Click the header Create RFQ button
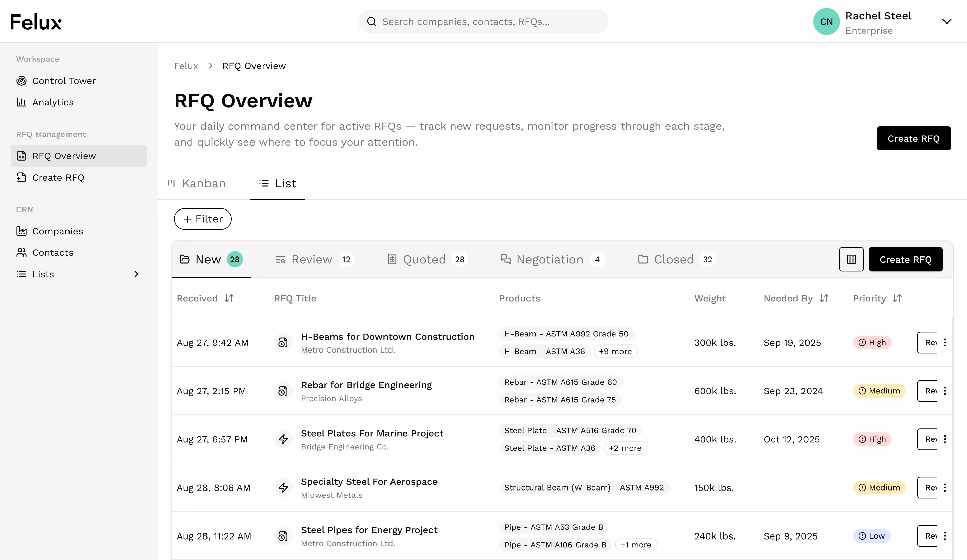 point(913,138)
